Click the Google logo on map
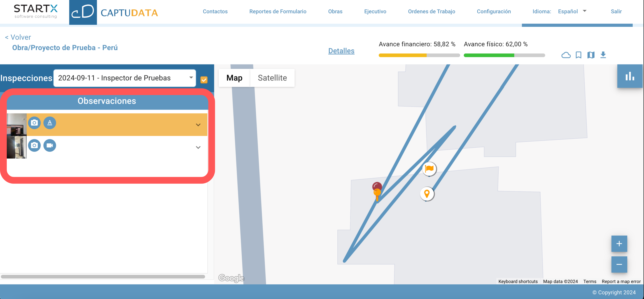644x299 pixels. point(231,278)
